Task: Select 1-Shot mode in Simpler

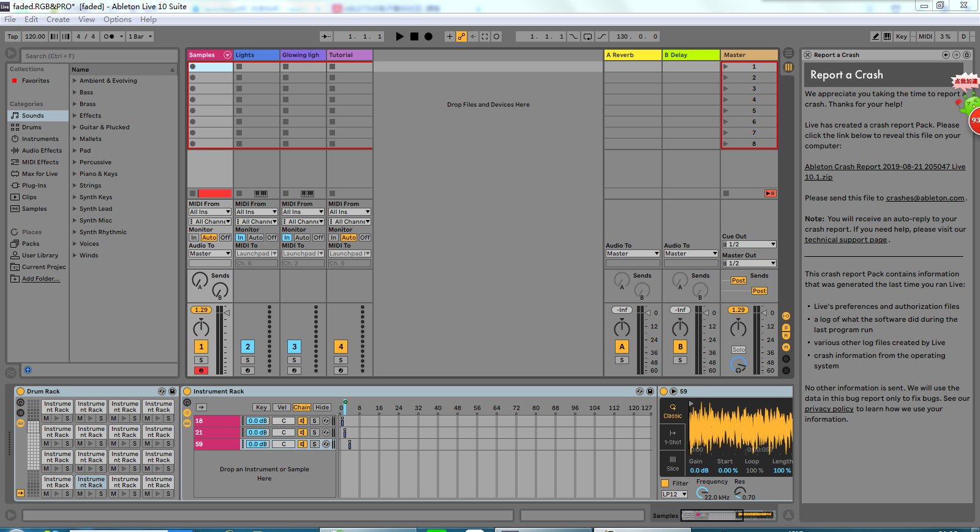Action: (x=673, y=437)
